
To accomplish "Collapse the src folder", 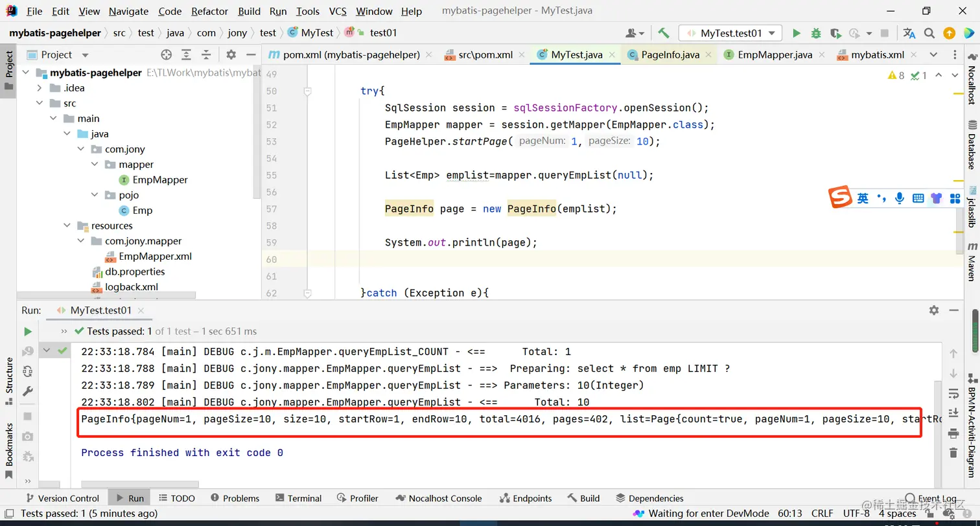I will pos(40,104).
